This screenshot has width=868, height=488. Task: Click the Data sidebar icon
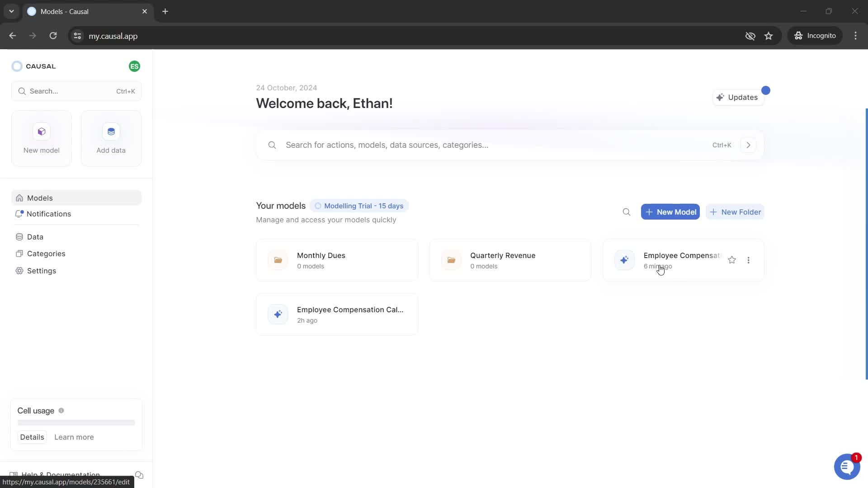19,237
